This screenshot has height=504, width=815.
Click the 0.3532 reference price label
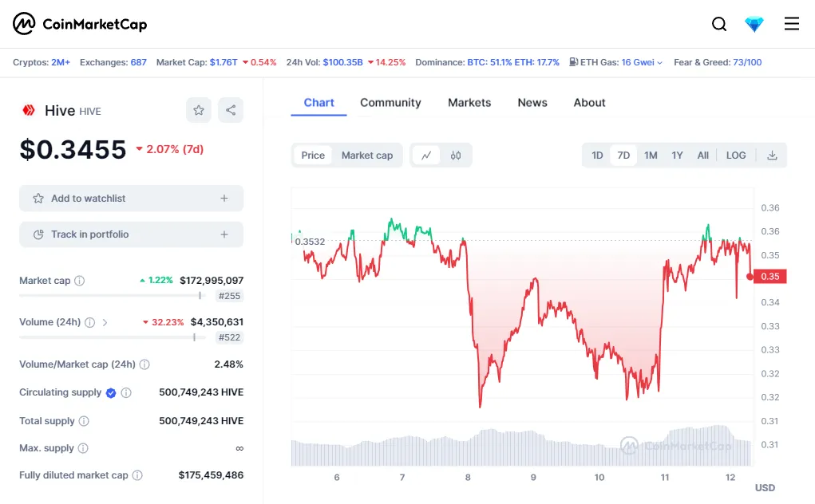(309, 242)
